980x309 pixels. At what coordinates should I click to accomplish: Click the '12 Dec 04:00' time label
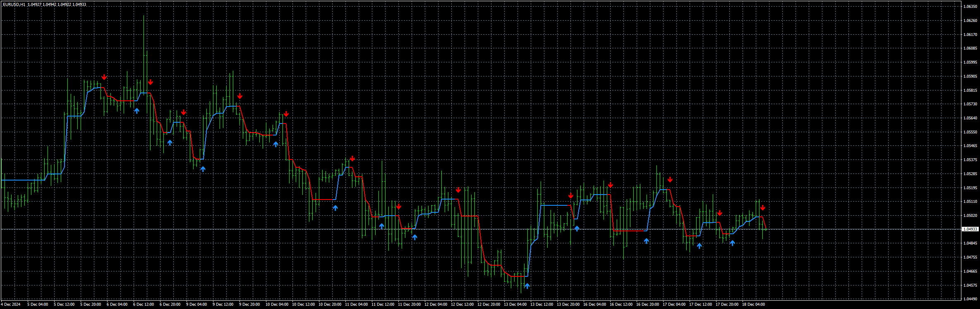436,304
